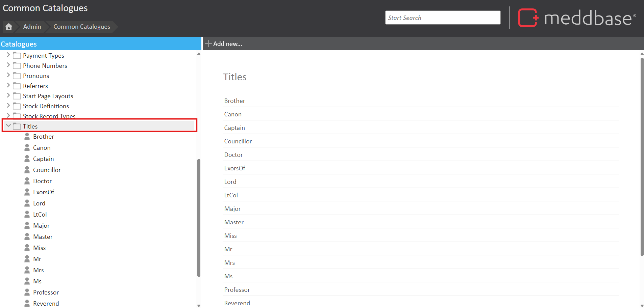Image resolution: width=644 pixels, height=308 pixels.
Task: Click the plus icon for Add new
Action: pyautogui.click(x=208, y=44)
